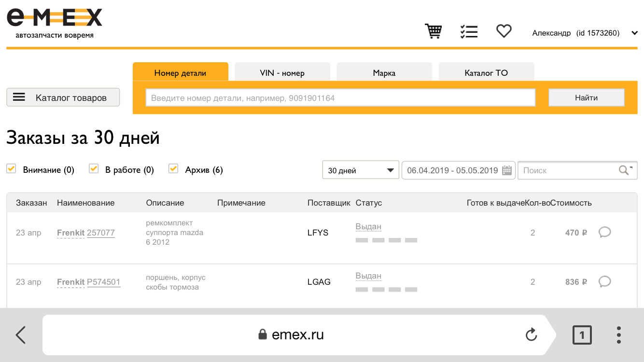
Task: Click the Стоимость column header
Action: (x=572, y=203)
